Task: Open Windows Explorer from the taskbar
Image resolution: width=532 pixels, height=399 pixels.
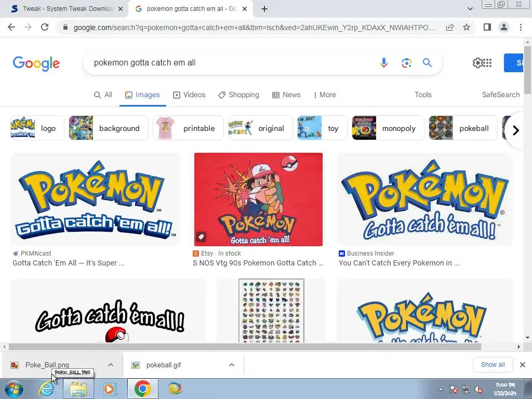Action: (x=78, y=389)
